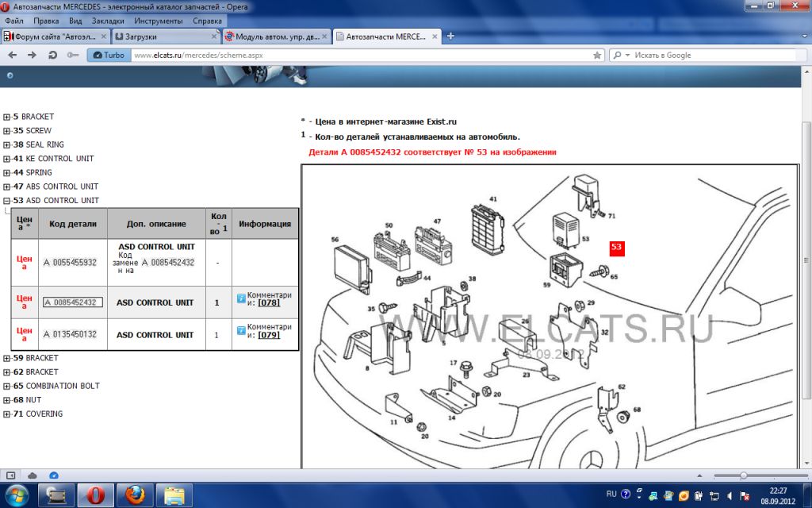Screen dimensions: 812x508
Task: Bookmark this page with the star icon
Action: pos(597,55)
